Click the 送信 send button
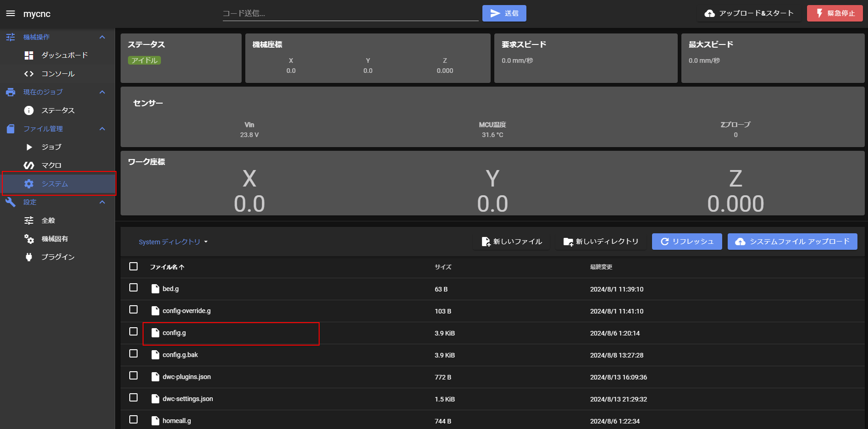868x429 pixels. pyautogui.click(x=504, y=13)
